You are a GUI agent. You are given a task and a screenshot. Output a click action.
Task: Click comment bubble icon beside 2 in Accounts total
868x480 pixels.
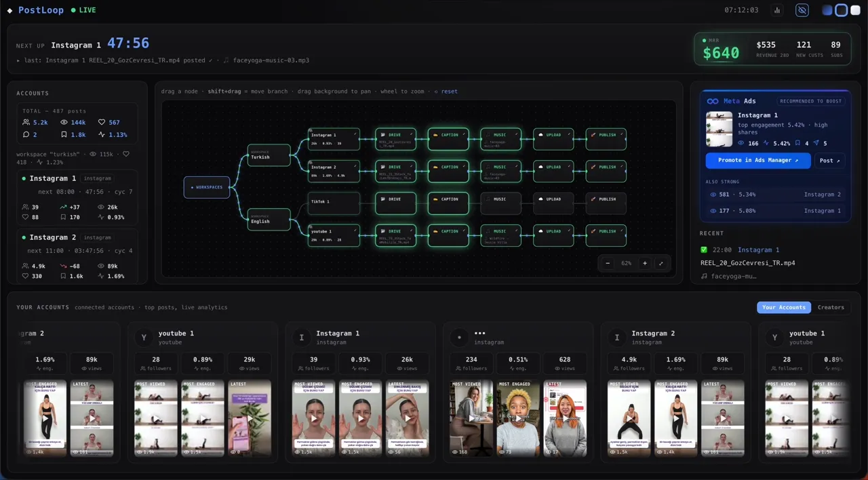pos(26,135)
